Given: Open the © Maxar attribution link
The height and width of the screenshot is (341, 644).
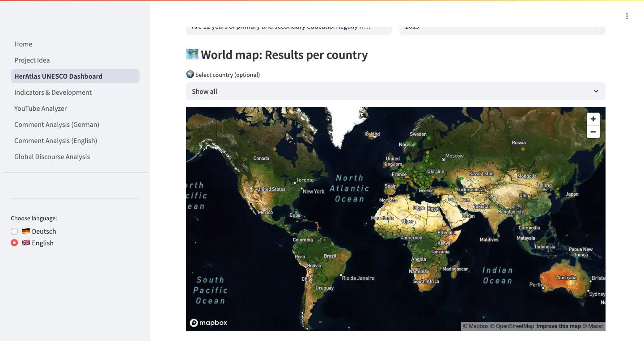Looking at the screenshot, I should click(x=593, y=326).
